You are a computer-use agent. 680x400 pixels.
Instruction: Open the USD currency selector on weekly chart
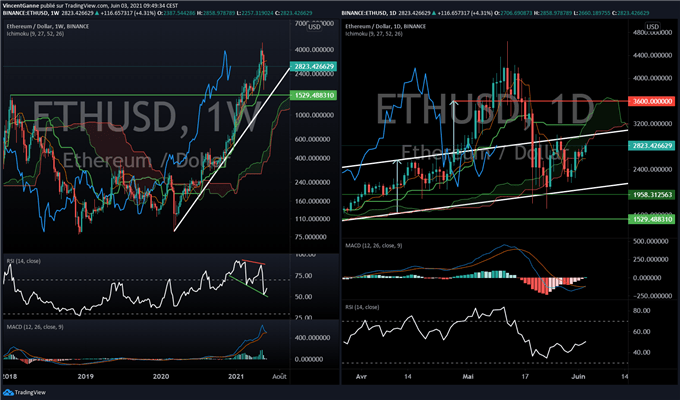coord(314,27)
